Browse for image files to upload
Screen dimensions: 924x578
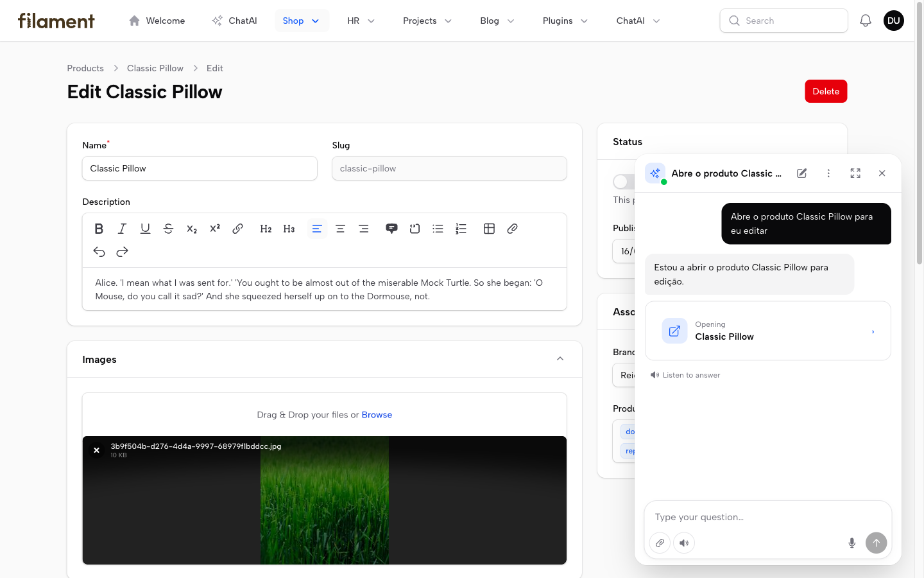point(377,415)
